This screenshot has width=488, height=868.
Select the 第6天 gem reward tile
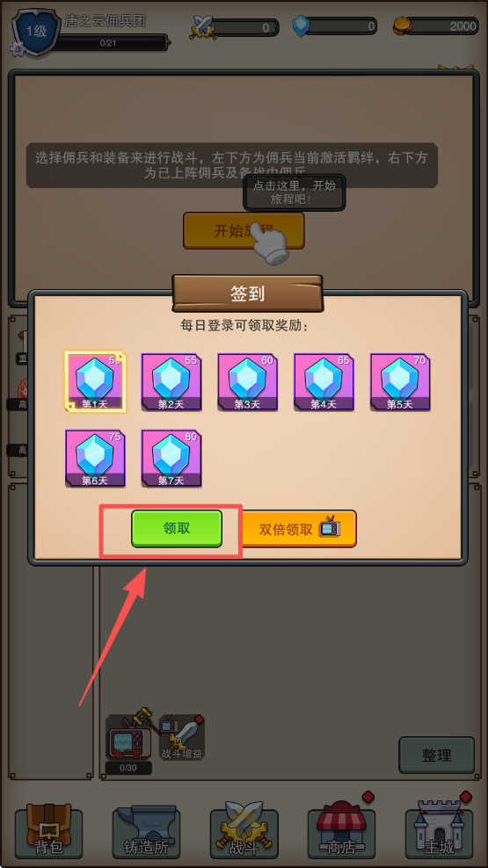click(95, 459)
